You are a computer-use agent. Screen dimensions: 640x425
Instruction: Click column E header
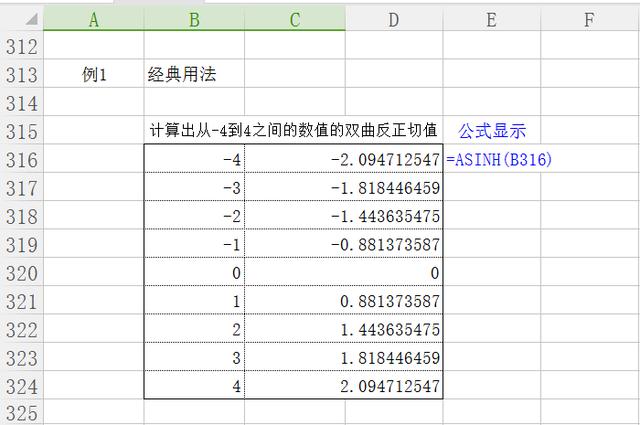pyautogui.click(x=491, y=18)
